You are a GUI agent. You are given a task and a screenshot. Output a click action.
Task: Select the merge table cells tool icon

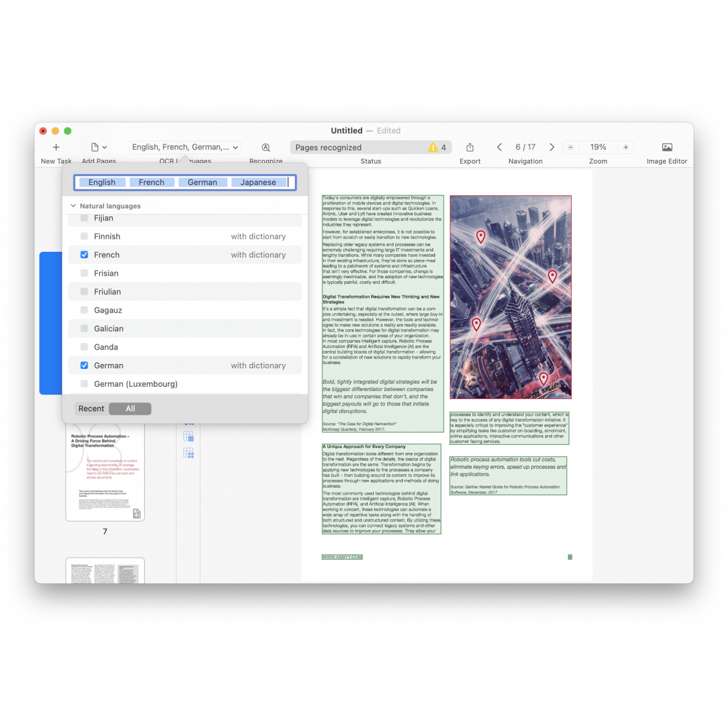[189, 436]
